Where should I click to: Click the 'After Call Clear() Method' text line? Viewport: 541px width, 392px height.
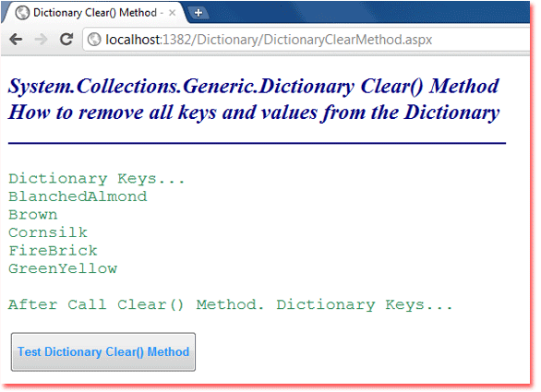pyautogui.click(x=230, y=304)
